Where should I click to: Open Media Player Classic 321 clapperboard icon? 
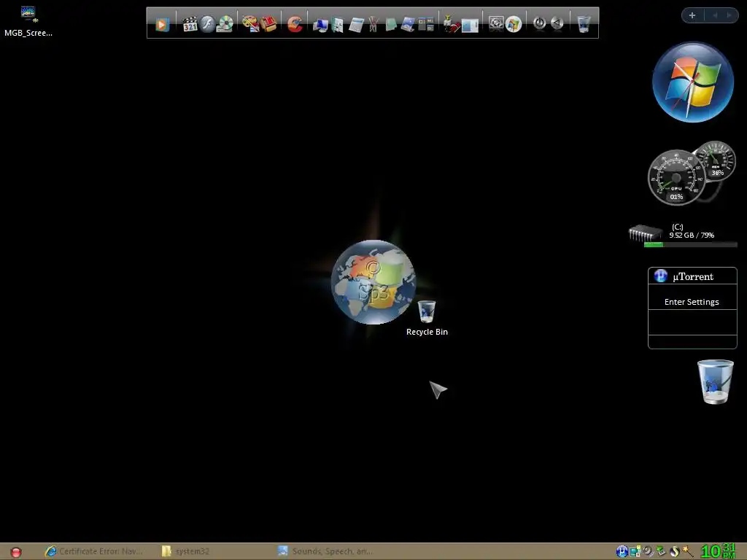tap(190, 24)
